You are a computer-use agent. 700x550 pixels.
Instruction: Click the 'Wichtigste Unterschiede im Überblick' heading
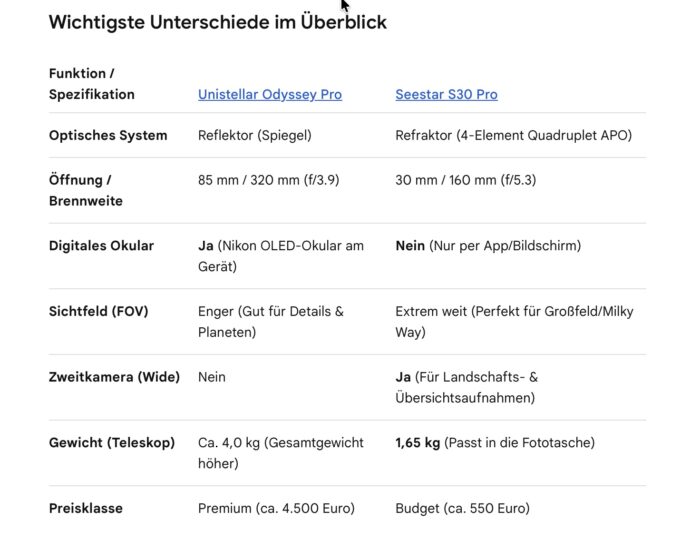pyautogui.click(x=217, y=22)
